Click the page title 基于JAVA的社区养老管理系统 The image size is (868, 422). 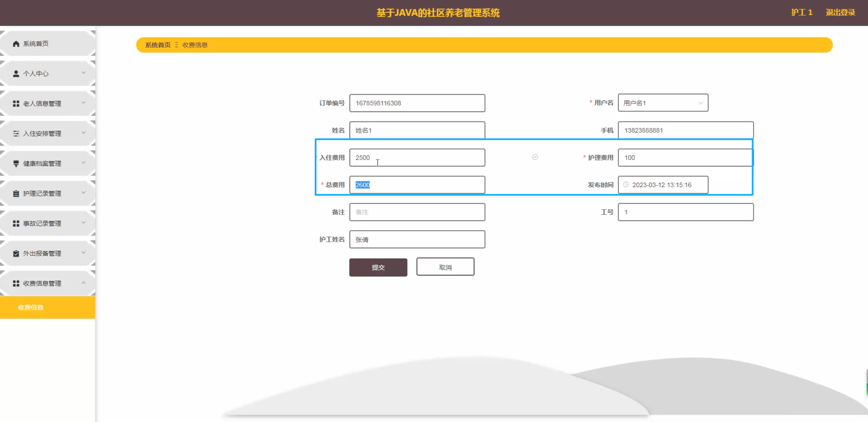point(438,13)
